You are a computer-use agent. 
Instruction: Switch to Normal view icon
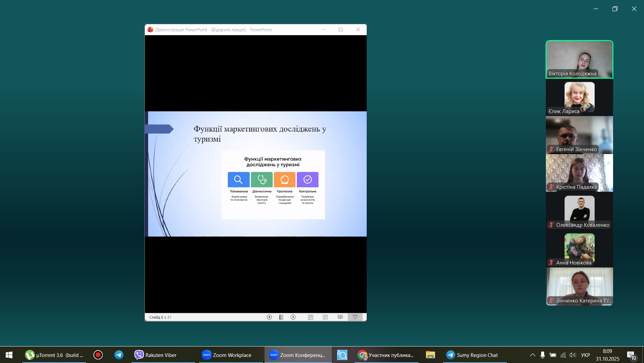click(x=311, y=317)
